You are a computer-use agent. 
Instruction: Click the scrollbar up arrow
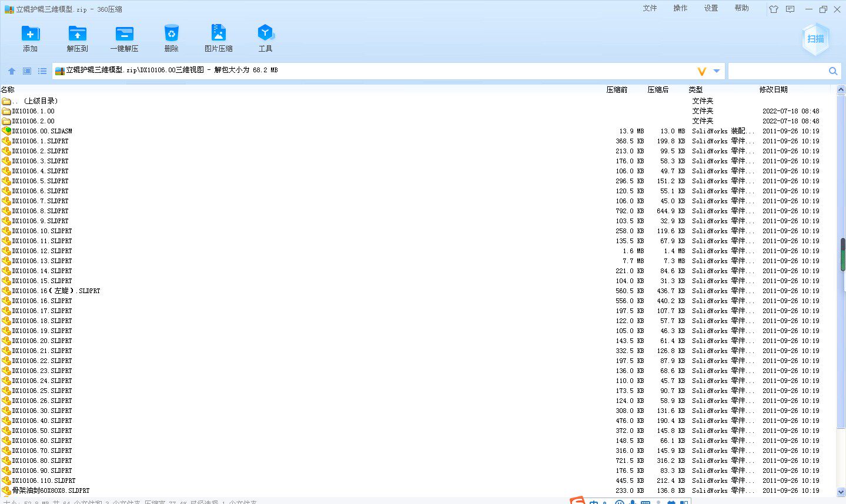click(x=841, y=90)
